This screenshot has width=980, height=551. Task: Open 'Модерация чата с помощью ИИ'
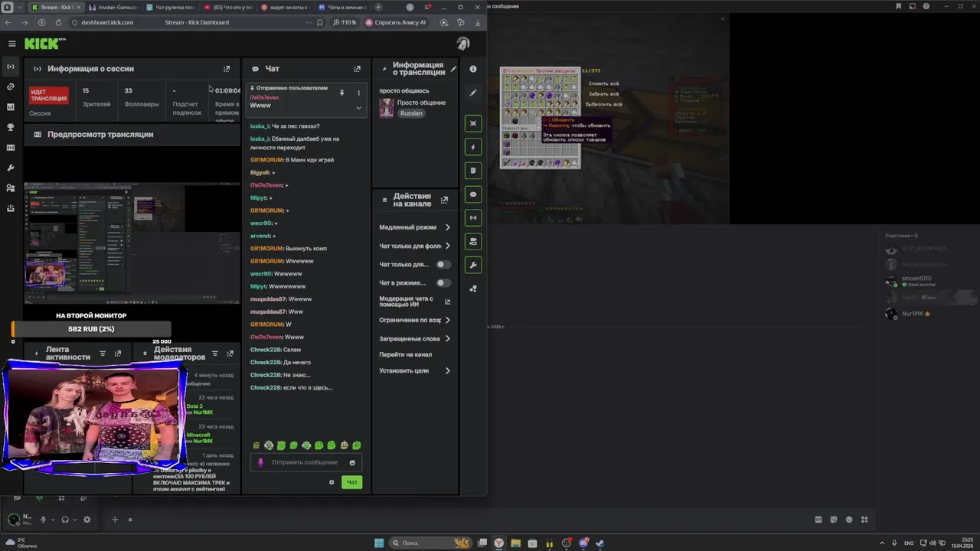(415, 302)
